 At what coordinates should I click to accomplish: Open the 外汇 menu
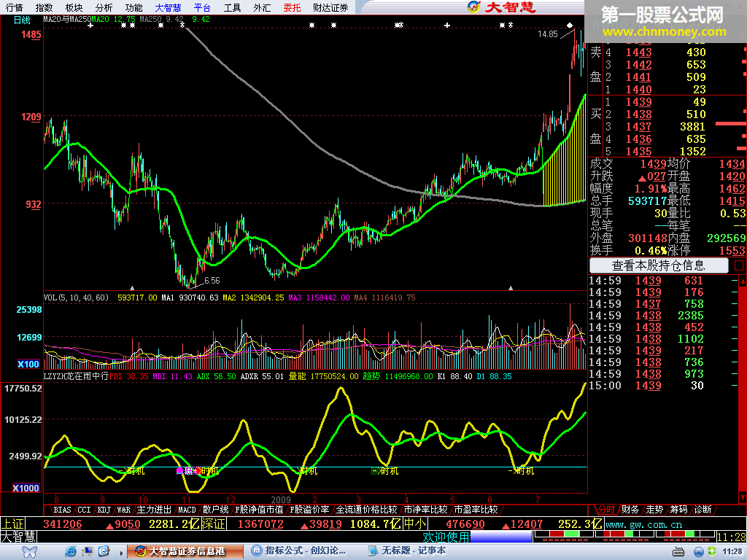coord(262,7)
